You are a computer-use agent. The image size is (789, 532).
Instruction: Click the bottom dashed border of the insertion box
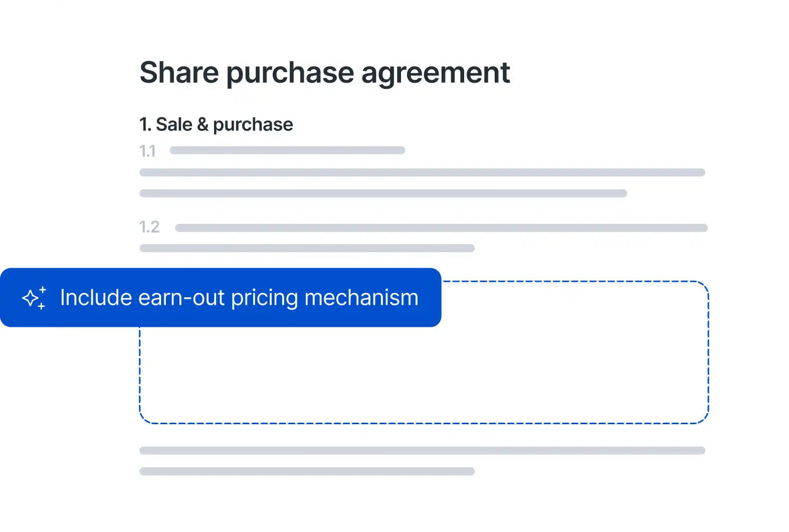point(424,423)
